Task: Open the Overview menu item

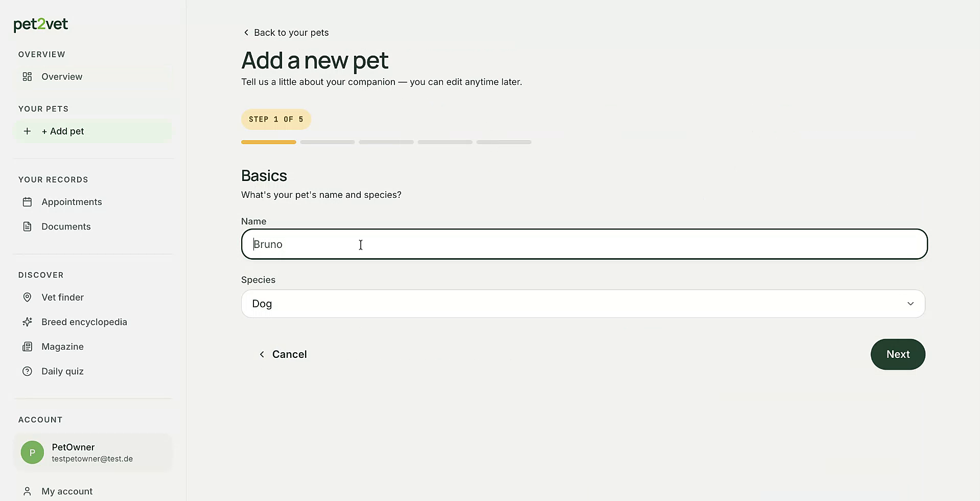Action: (93, 77)
